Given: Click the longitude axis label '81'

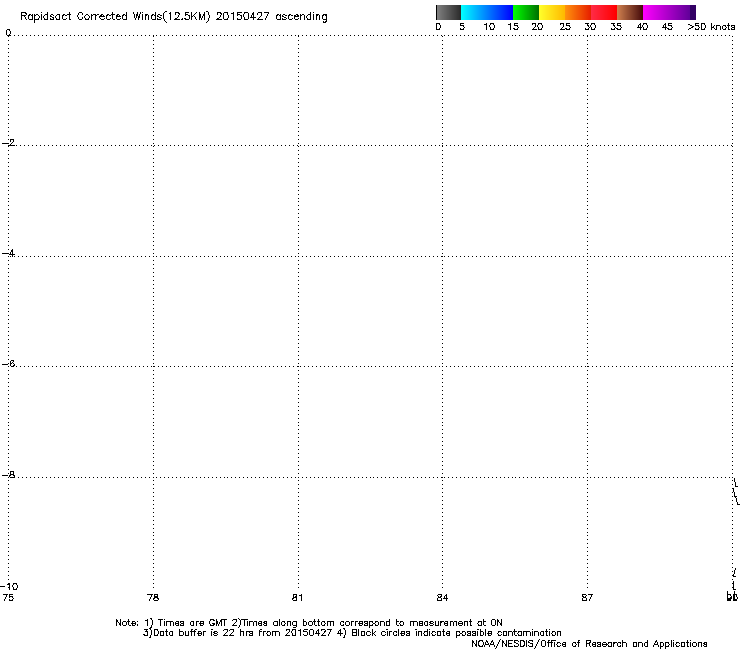Looking at the screenshot, I should point(297,598).
